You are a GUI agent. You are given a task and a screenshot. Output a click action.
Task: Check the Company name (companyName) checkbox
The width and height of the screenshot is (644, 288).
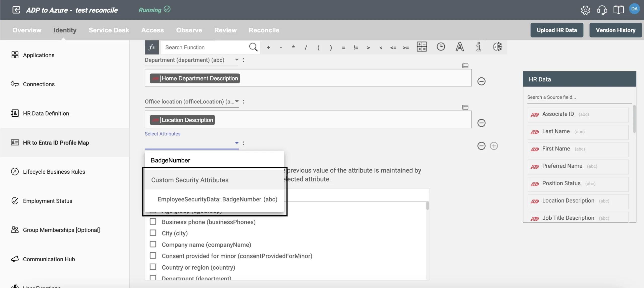tap(153, 244)
